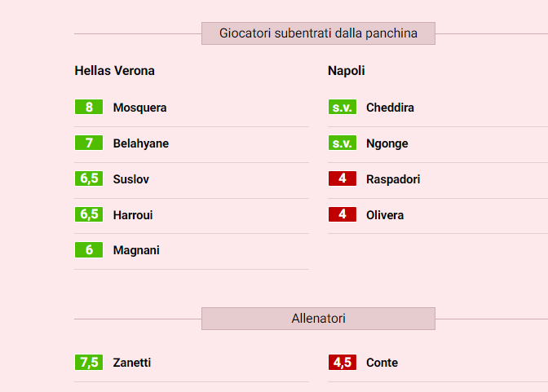The width and height of the screenshot is (548, 392).
Task: Click Magnani's green 6 rating badge
Action: point(88,250)
